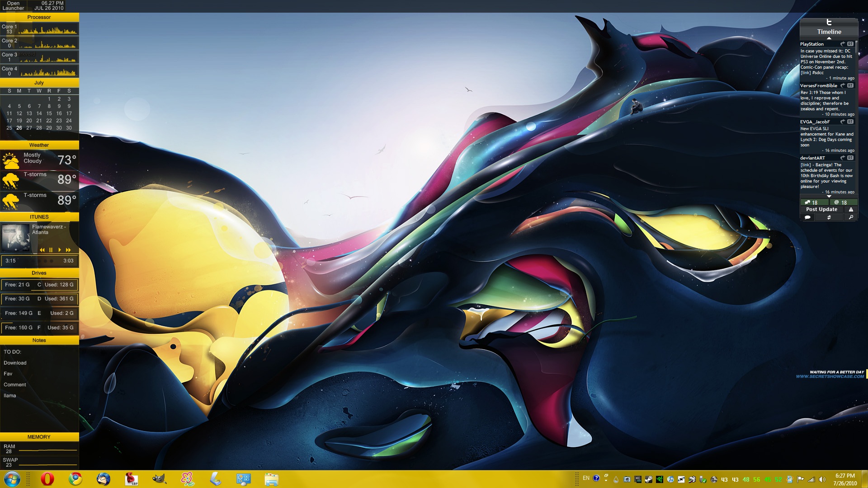868x488 pixels.
Task: Launch Google Chrome from the taskbar
Action: 75,479
